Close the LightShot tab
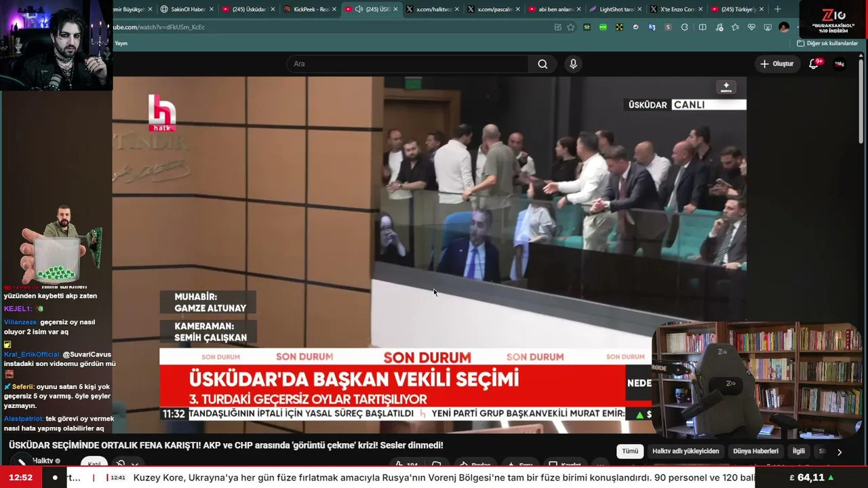 (x=640, y=9)
